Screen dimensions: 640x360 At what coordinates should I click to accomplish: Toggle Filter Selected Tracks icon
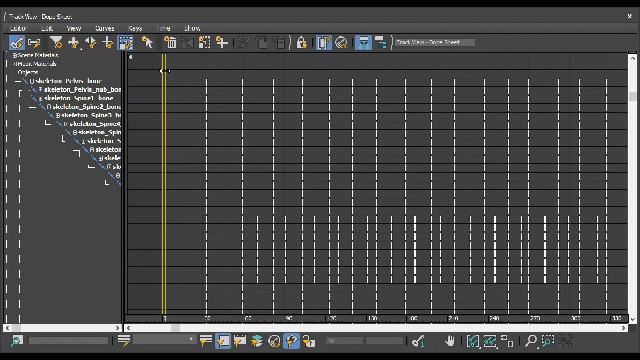point(205,341)
